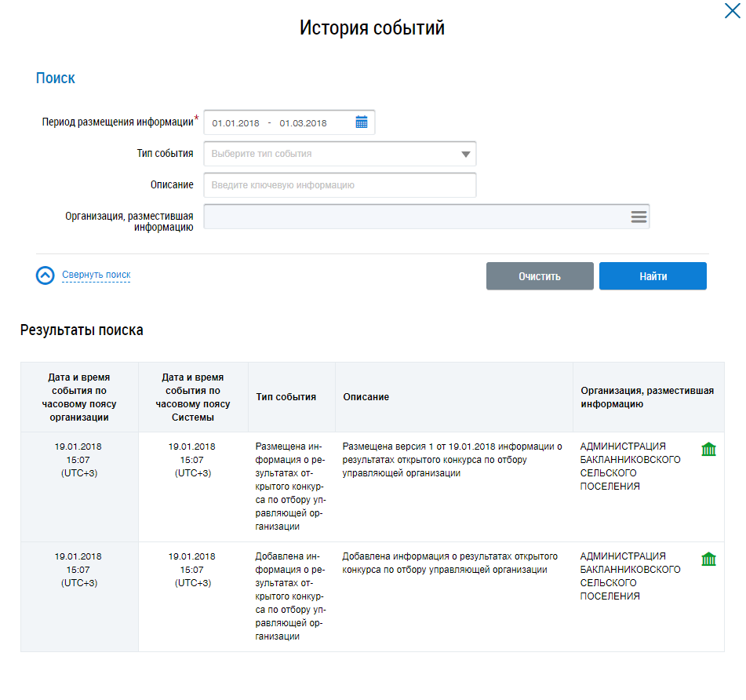Click the circled chevron collapse icon
Viewport: 746px width, 700px height.
point(45,275)
